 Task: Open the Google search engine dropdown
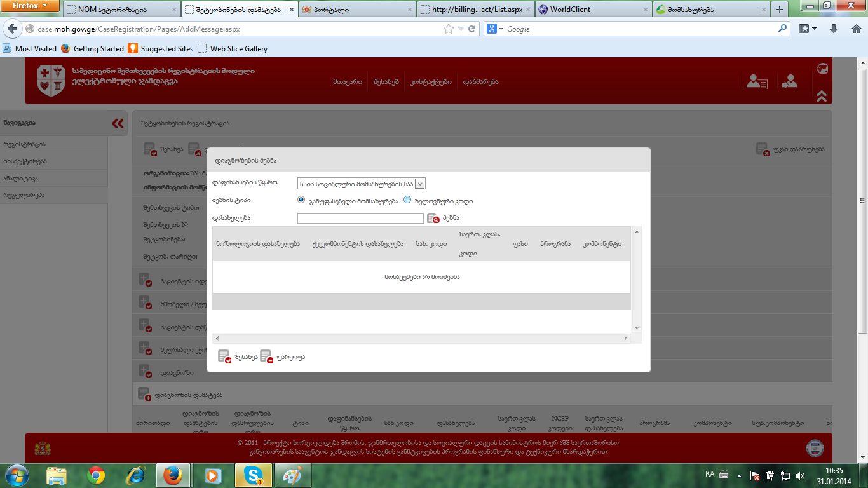pyautogui.click(x=495, y=29)
